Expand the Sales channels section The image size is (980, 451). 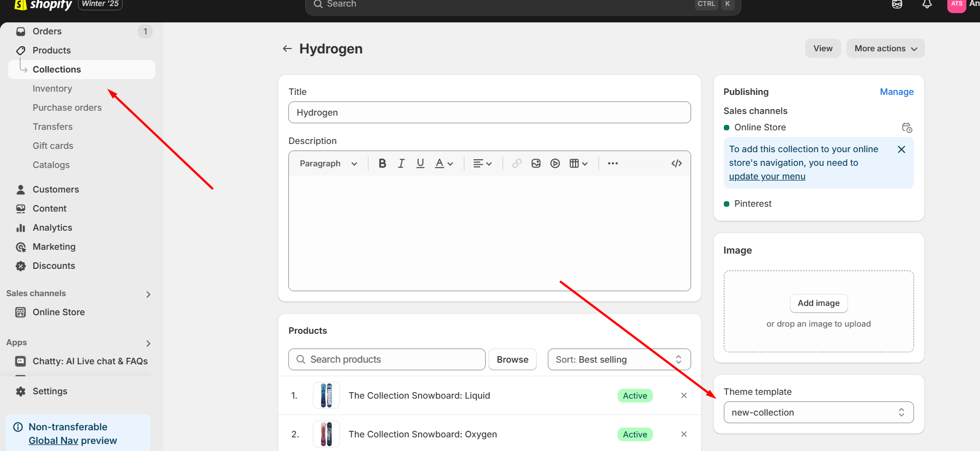(x=148, y=294)
